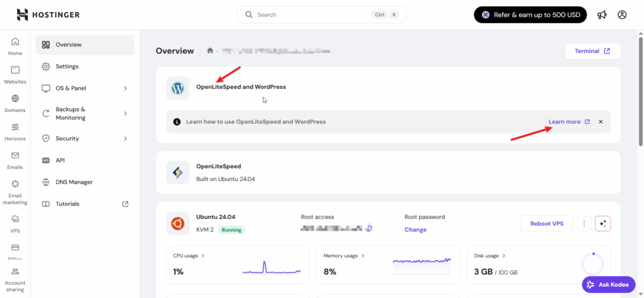Image resolution: width=644 pixels, height=298 pixels.
Task: Click the AI sparkle assistant button
Action: (x=602, y=223)
